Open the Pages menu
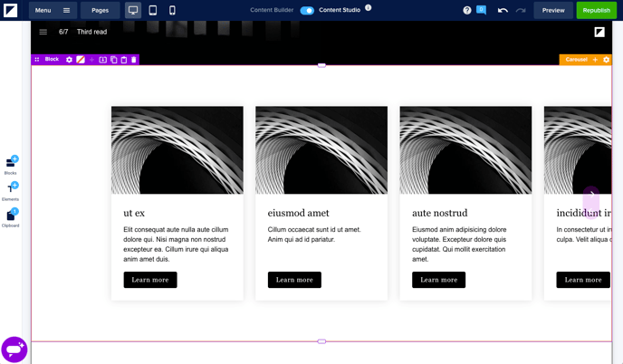 pos(100,10)
